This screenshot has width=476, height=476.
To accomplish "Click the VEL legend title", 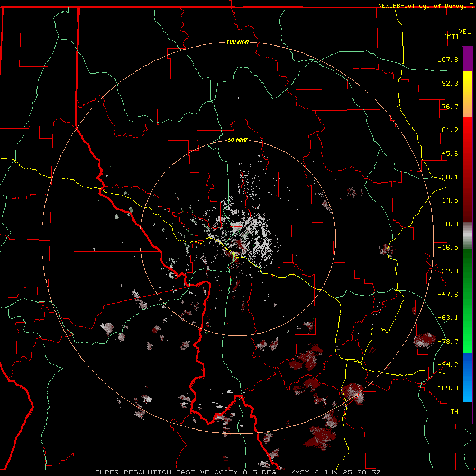I will click(x=464, y=32).
